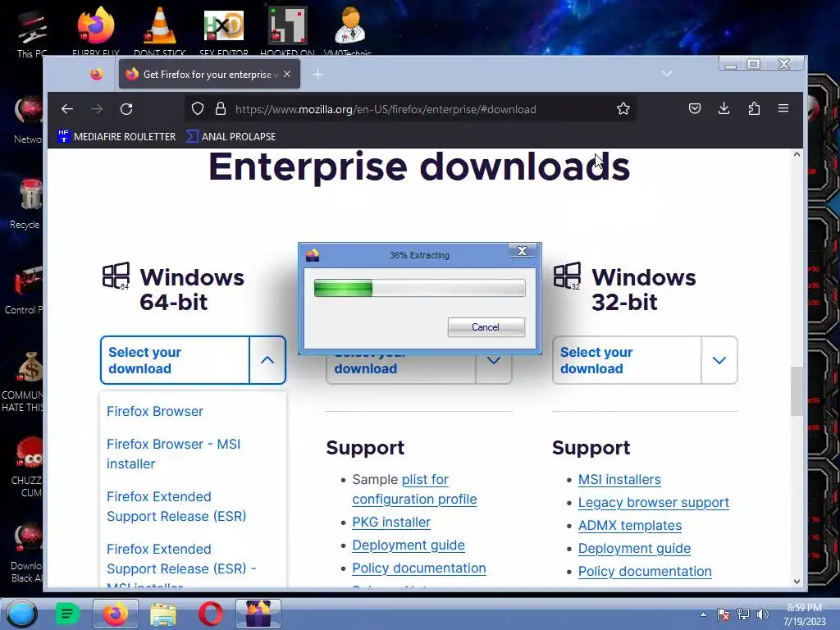Switch to Firefox on the taskbar
The width and height of the screenshot is (840, 630).
point(115,614)
